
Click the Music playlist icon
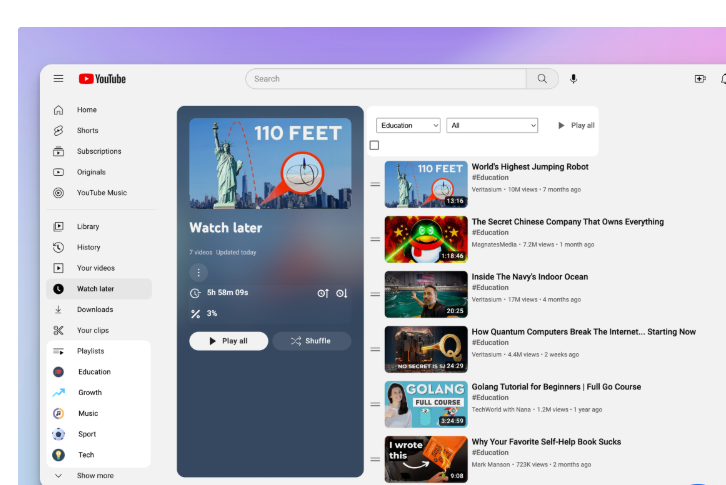click(58, 413)
